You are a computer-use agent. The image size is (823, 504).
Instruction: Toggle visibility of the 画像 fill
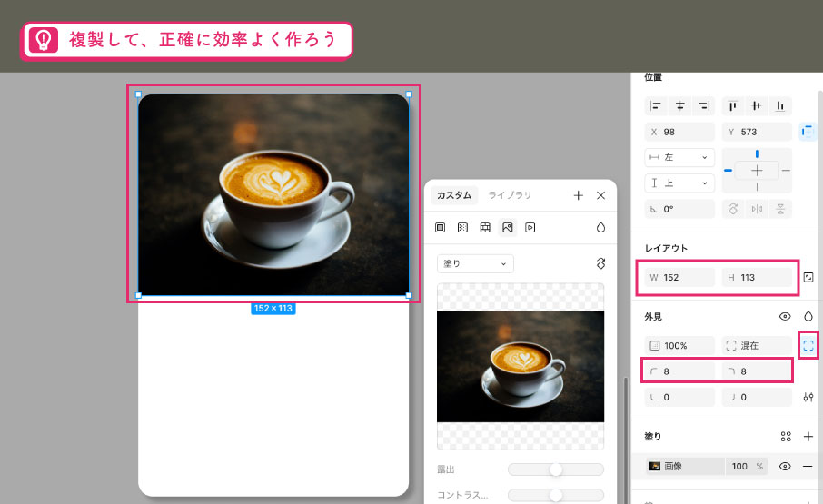(x=785, y=466)
